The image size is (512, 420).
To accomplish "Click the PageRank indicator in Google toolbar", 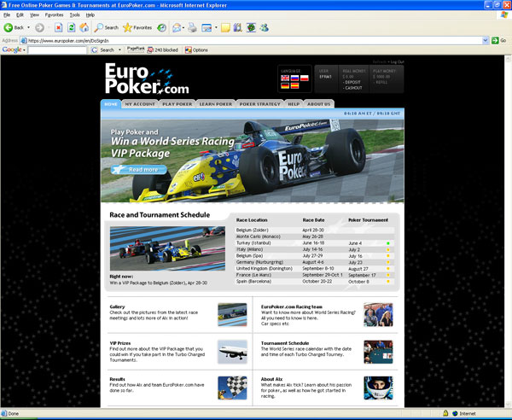I will point(136,50).
